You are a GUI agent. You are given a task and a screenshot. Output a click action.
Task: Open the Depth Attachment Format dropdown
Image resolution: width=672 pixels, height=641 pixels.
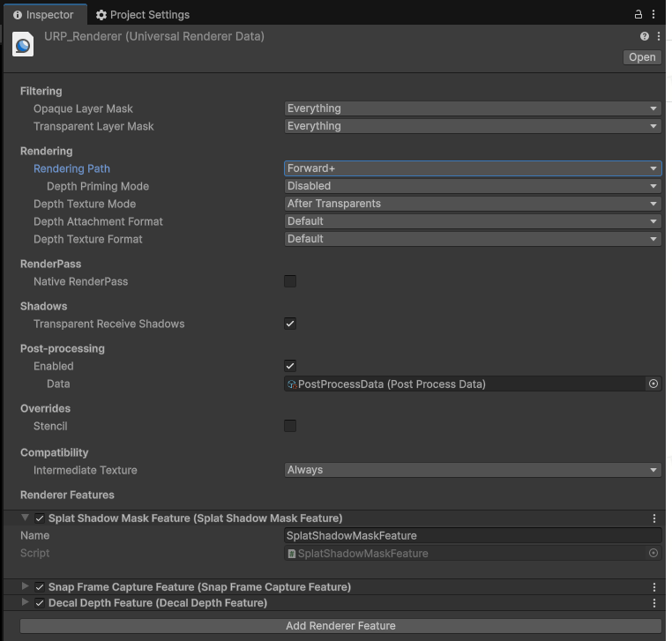(x=473, y=221)
